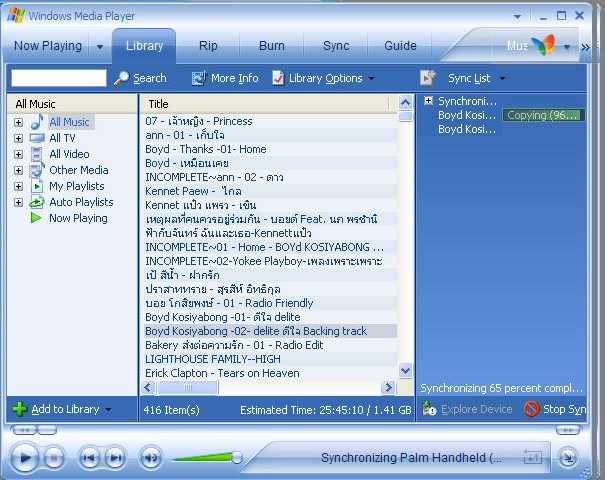Click the Stop playback button

[x=54, y=458]
